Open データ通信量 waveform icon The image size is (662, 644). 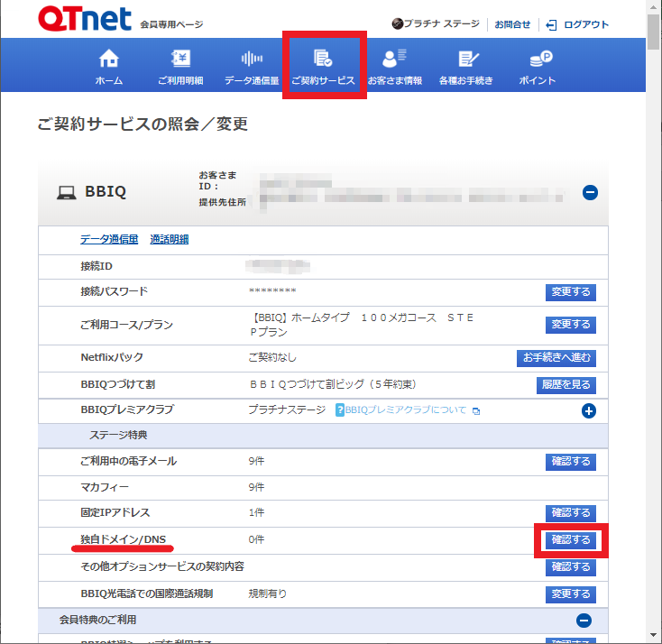252,59
